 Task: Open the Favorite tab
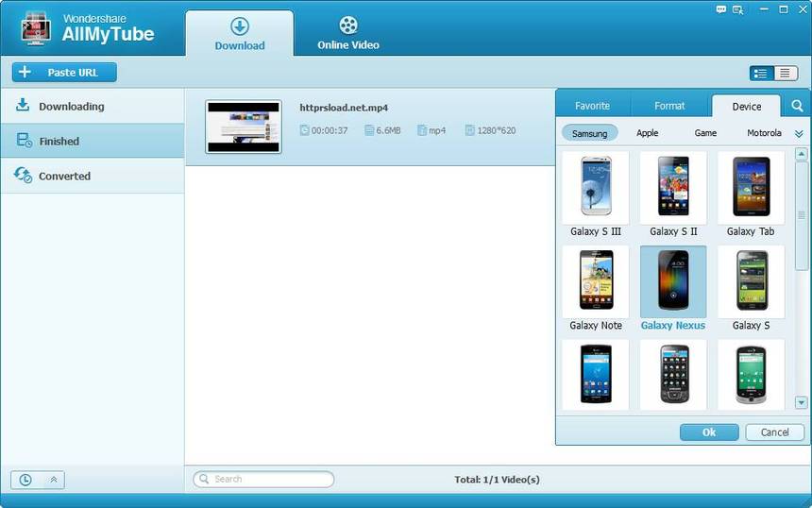592,106
